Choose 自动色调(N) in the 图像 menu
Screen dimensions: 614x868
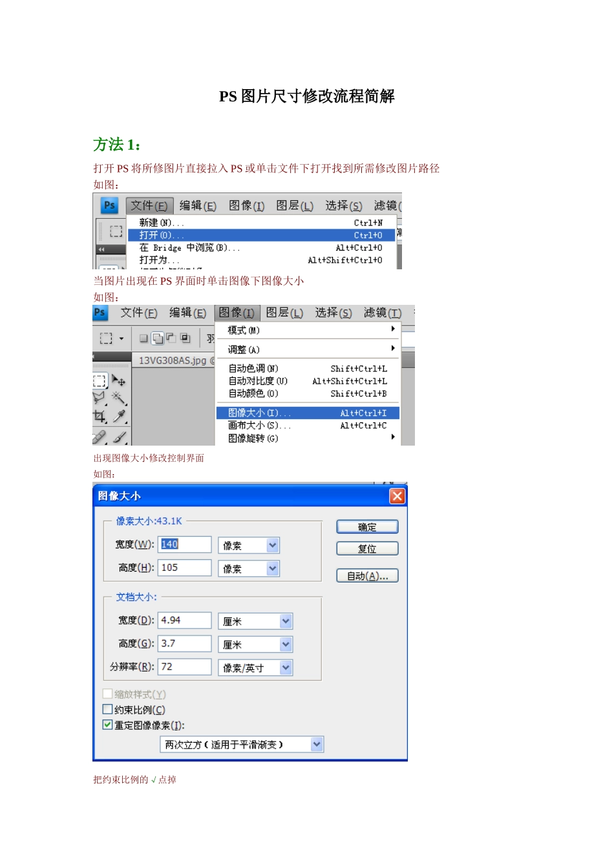click(x=309, y=369)
